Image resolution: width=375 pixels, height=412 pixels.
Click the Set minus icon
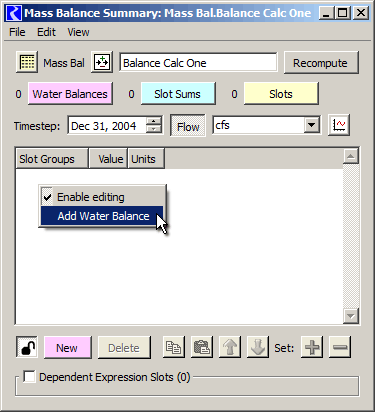click(340, 347)
